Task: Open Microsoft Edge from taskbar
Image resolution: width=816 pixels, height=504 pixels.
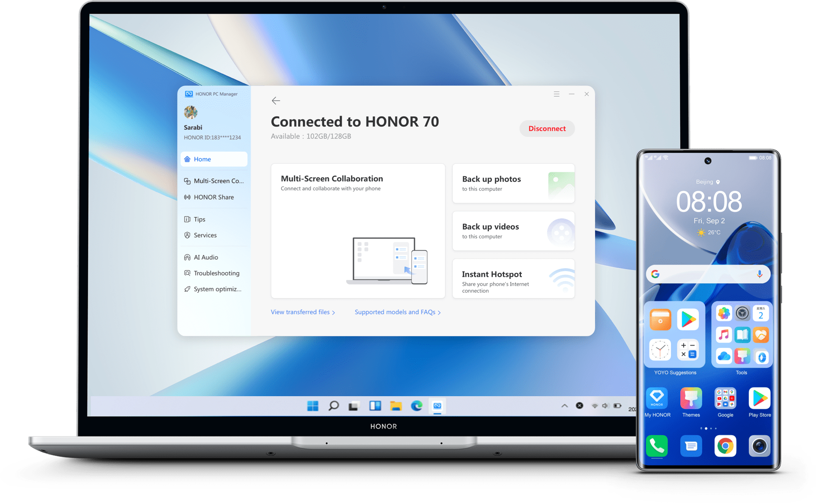Action: click(x=416, y=406)
